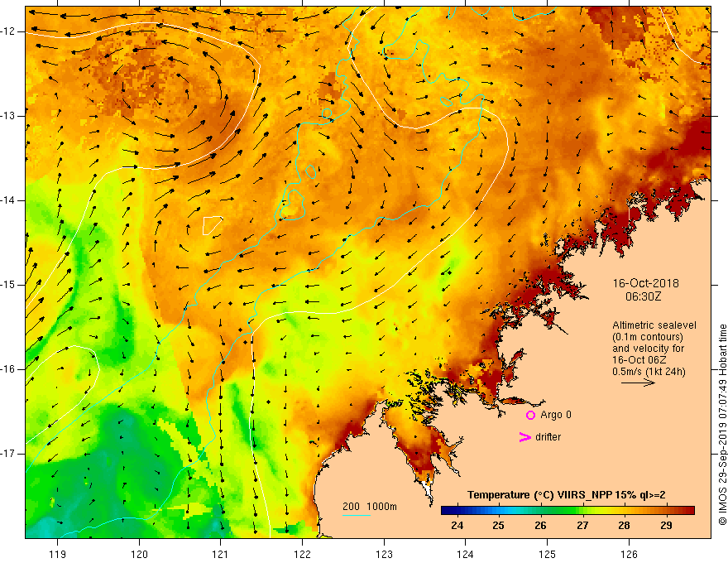728x563 pixels.
Task: Click the cyan 200 1000m depth line sample
Action: [357, 515]
